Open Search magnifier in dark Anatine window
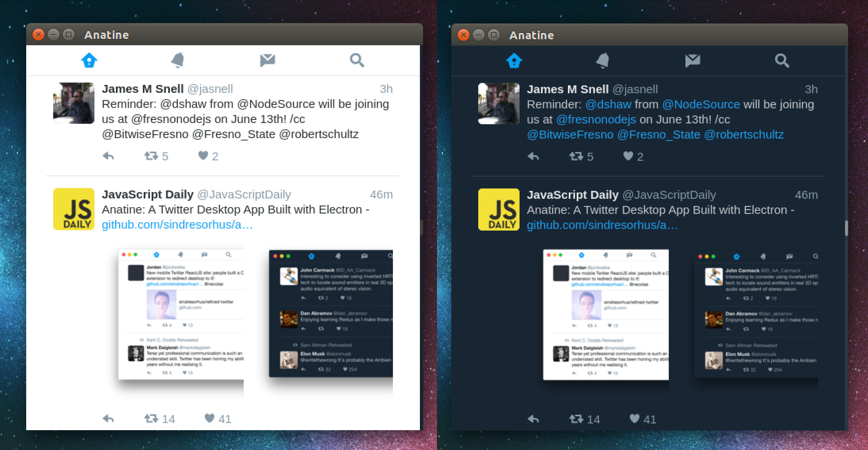868x450 pixels. 782,61
